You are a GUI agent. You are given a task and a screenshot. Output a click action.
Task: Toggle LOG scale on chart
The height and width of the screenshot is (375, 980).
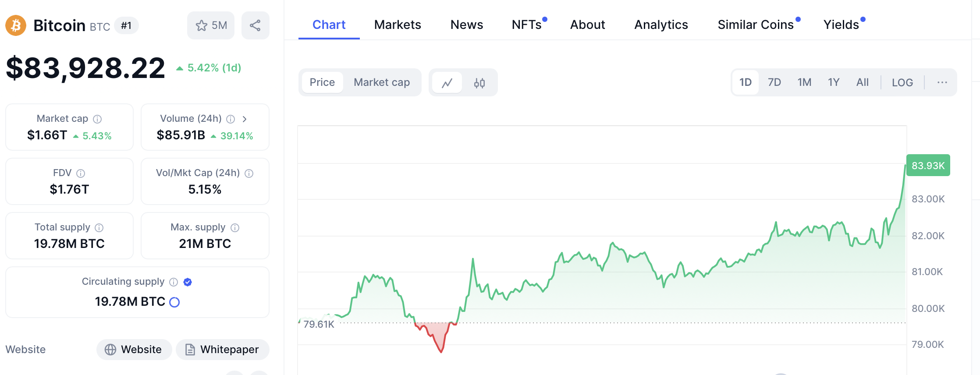tap(902, 82)
